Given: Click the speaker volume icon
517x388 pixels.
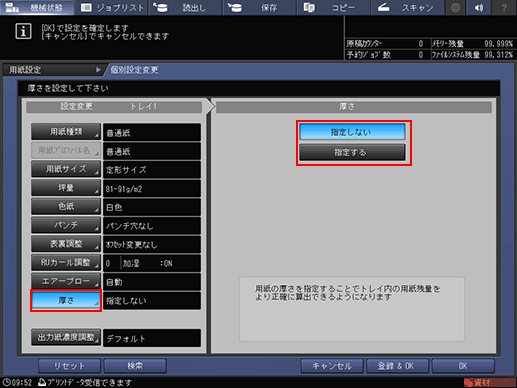Looking at the screenshot, I should click(x=479, y=7).
